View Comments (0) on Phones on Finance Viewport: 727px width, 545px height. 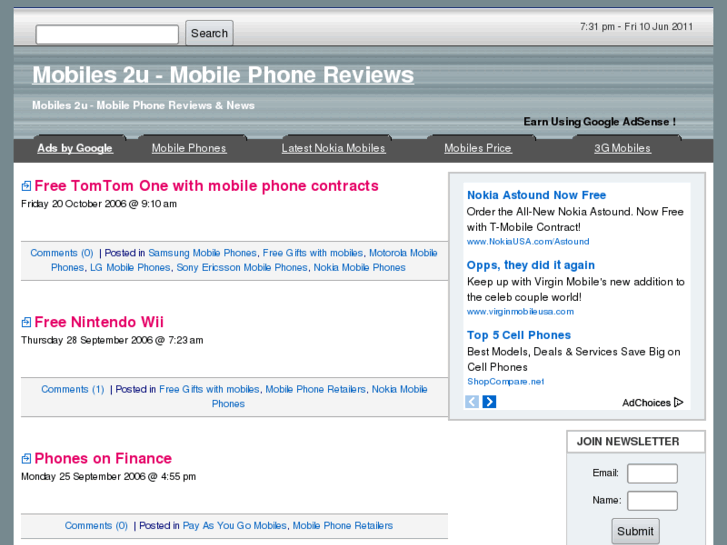tap(96, 526)
